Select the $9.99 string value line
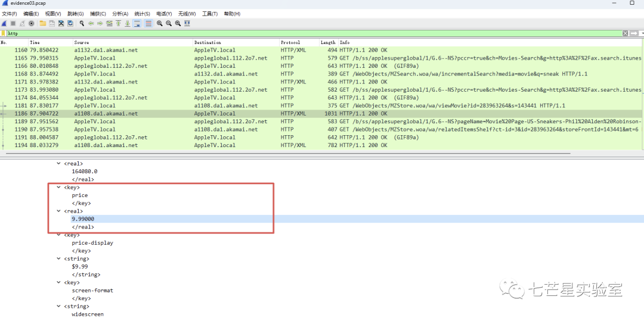The height and width of the screenshot is (318, 644). [80, 267]
